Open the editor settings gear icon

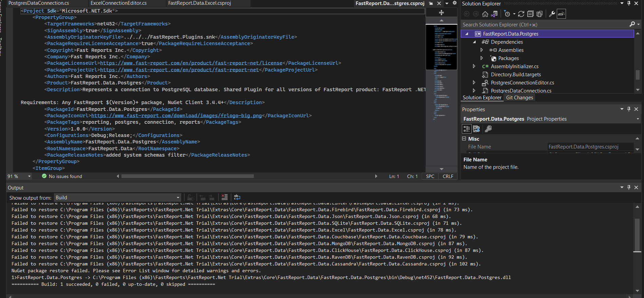(x=455, y=3)
